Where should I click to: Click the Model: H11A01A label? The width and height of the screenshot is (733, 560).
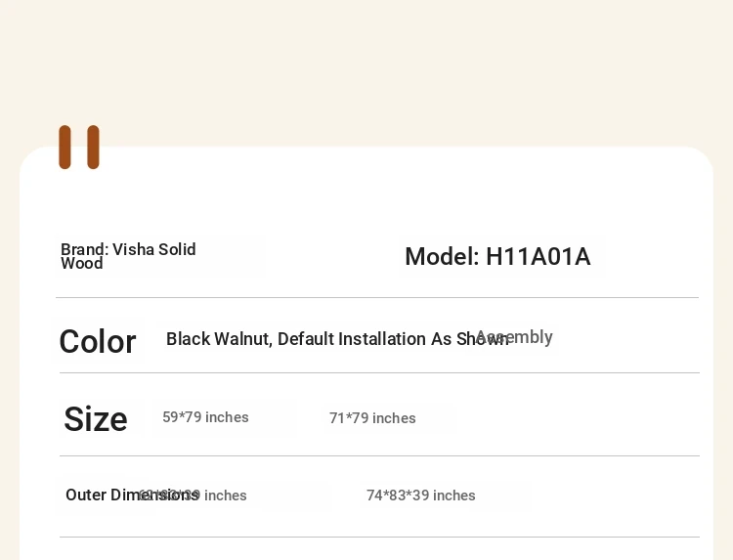497,257
